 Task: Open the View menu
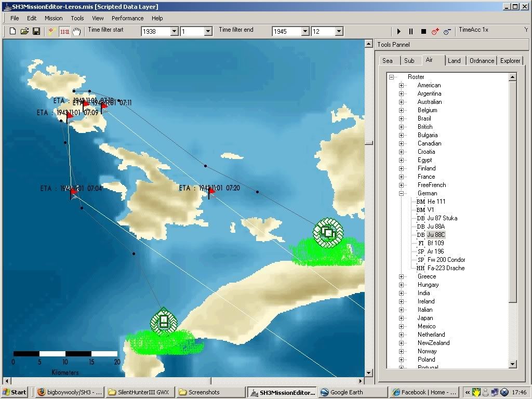coord(98,18)
